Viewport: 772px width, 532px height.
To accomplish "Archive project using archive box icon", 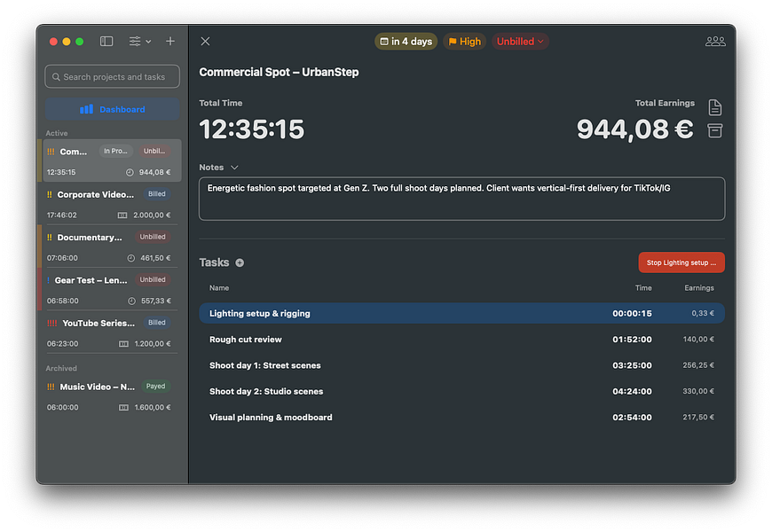I will (715, 130).
